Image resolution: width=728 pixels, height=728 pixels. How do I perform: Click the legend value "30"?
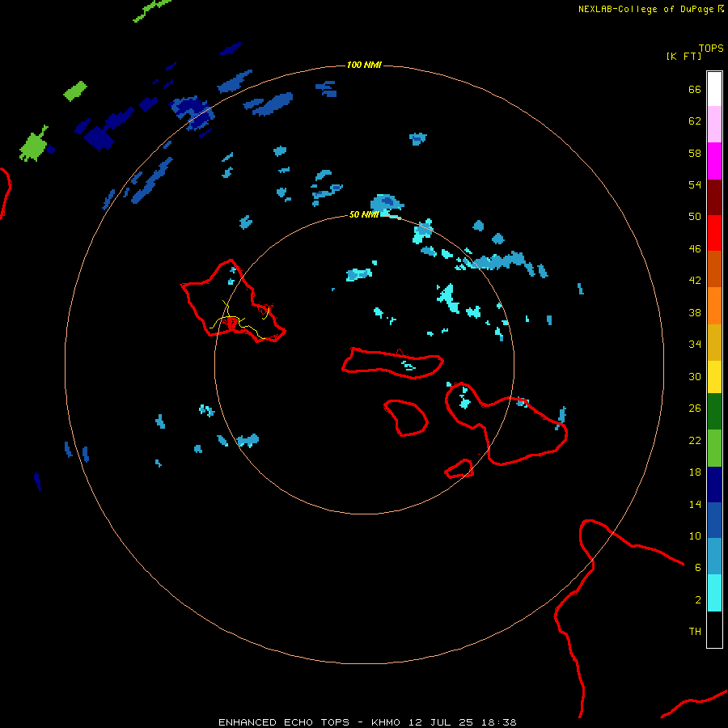pos(695,376)
